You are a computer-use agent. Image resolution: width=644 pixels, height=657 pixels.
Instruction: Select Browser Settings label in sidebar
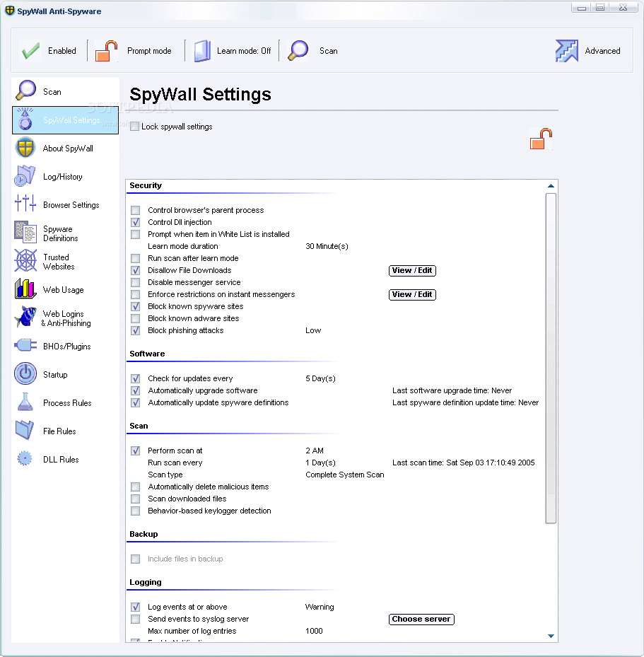tap(71, 205)
